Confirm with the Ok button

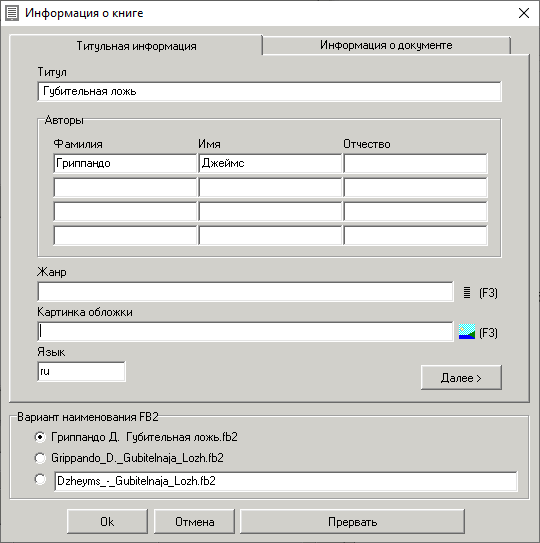(x=107, y=522)
